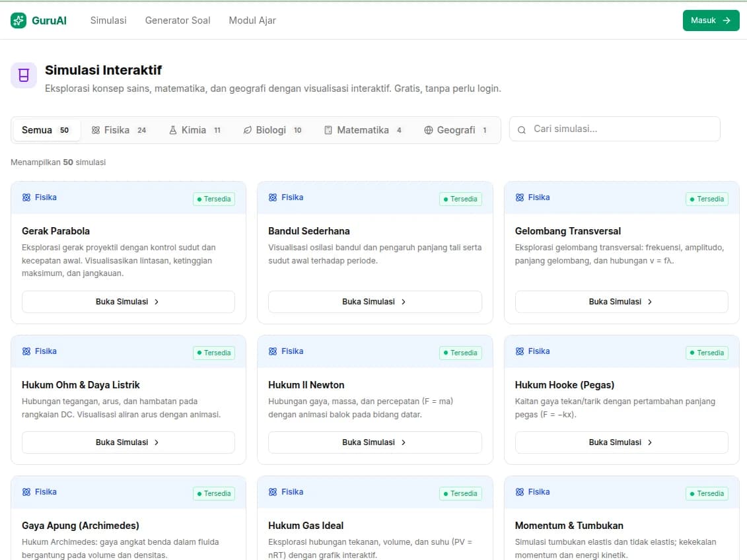
Task: Open the Bandul Sederhana simulation
Action: pyautogui.click(x=375, y=302)
